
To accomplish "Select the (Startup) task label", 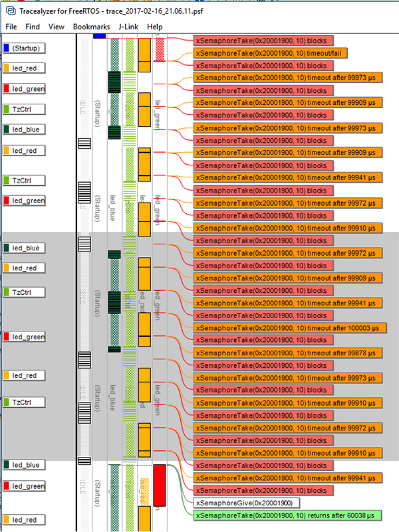I will (24, 48).
